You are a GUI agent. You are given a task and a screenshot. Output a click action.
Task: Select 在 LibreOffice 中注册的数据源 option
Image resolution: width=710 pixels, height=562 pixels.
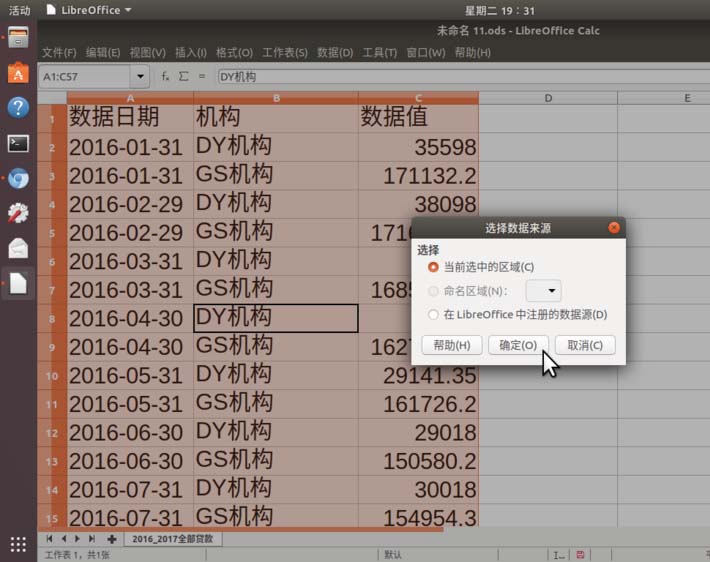click(433, 315)
